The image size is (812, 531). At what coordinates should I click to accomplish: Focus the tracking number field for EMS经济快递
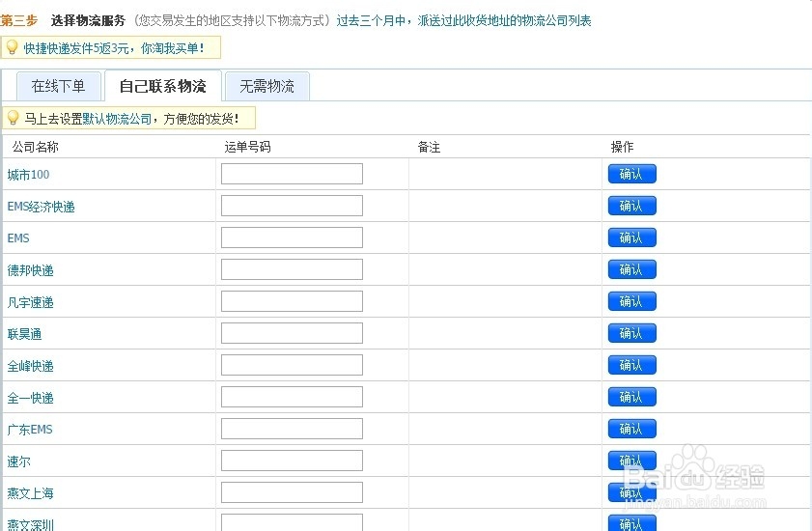[292, 206]
